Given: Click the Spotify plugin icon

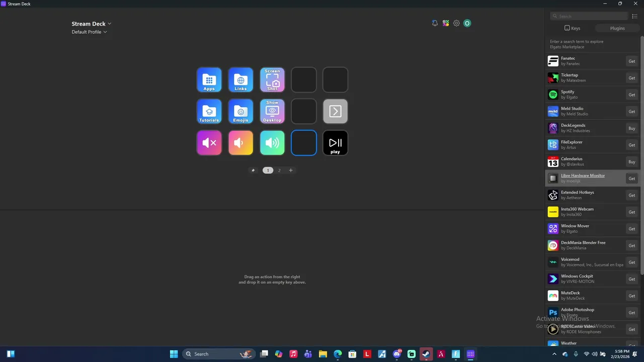Looking at the screenshot, I should pos(553,95).
